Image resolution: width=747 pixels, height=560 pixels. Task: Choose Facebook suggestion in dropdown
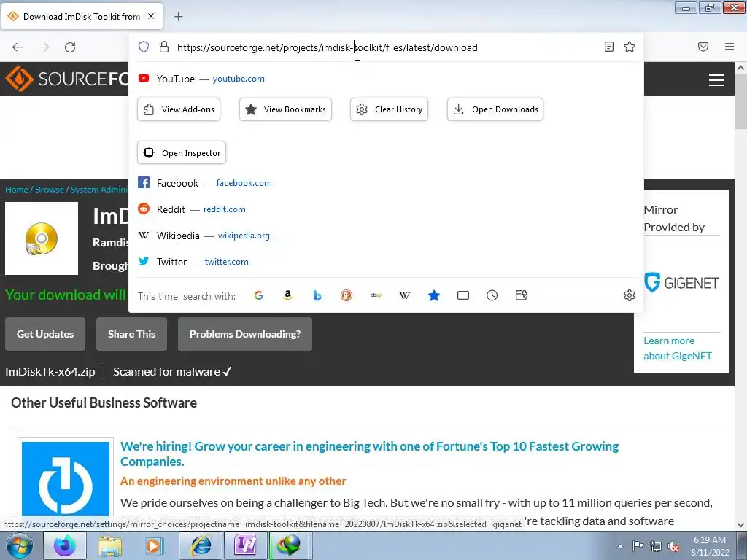click(x=386, y=183)
